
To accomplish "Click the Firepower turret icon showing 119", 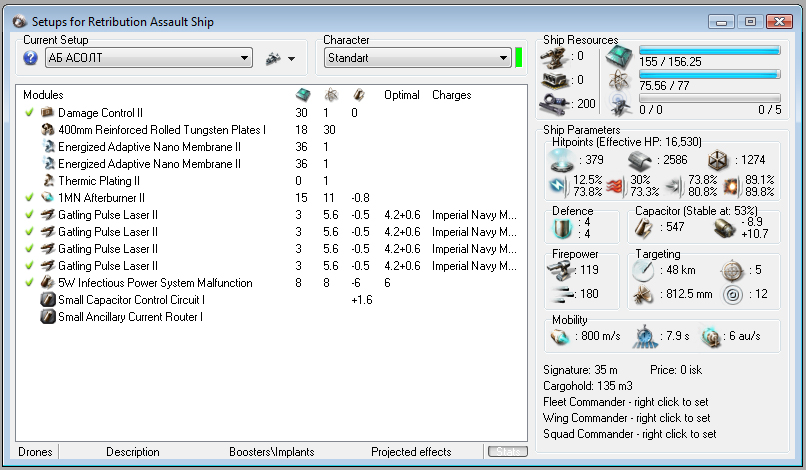I will tap(560, 269).
